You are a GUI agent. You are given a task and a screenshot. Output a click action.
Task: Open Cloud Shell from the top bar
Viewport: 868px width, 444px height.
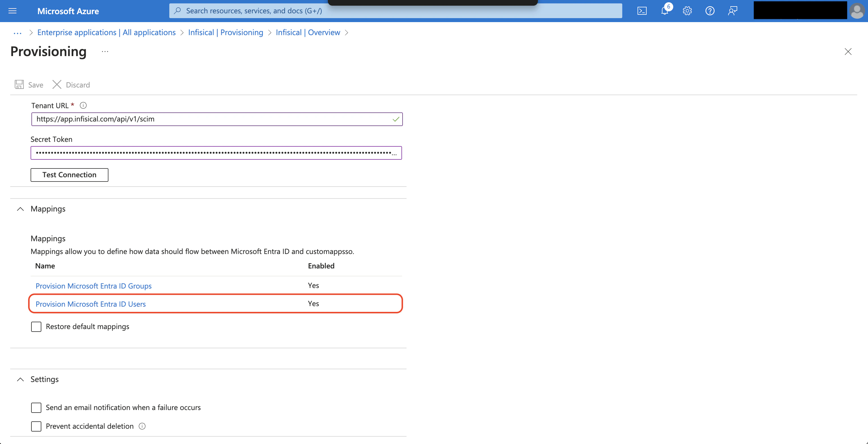(x=642, y=11)
